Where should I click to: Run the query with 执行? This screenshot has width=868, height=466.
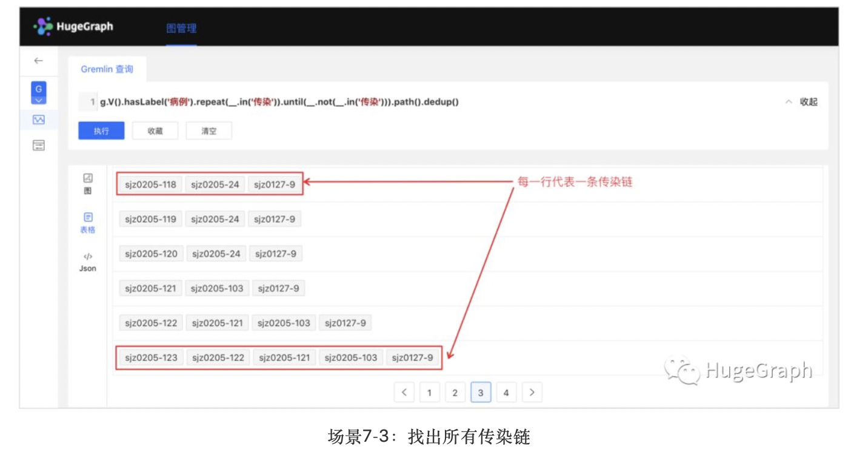pyautogui.click(x=101, y=131)
